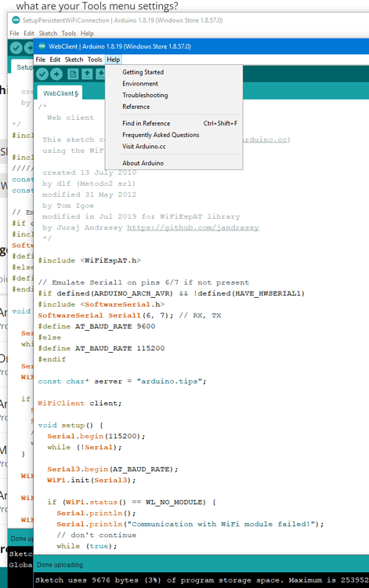Click the Arduino logo in WebClient title bar

(42, 46)
